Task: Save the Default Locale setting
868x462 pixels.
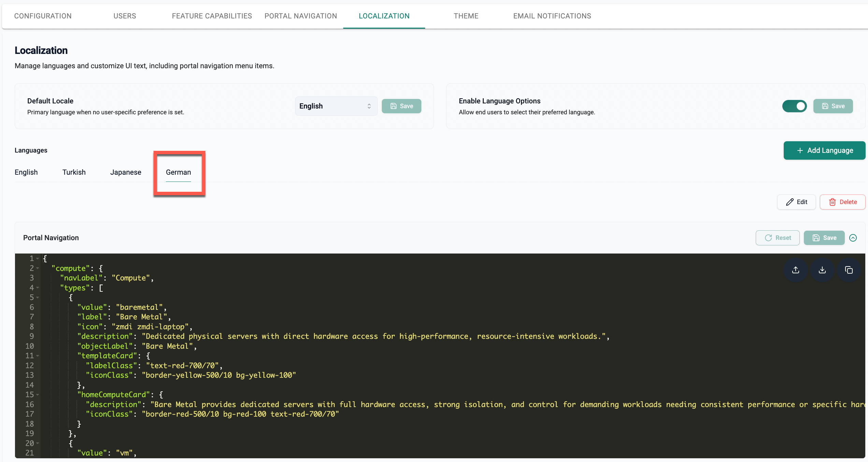Action: (x=401, y=106)
